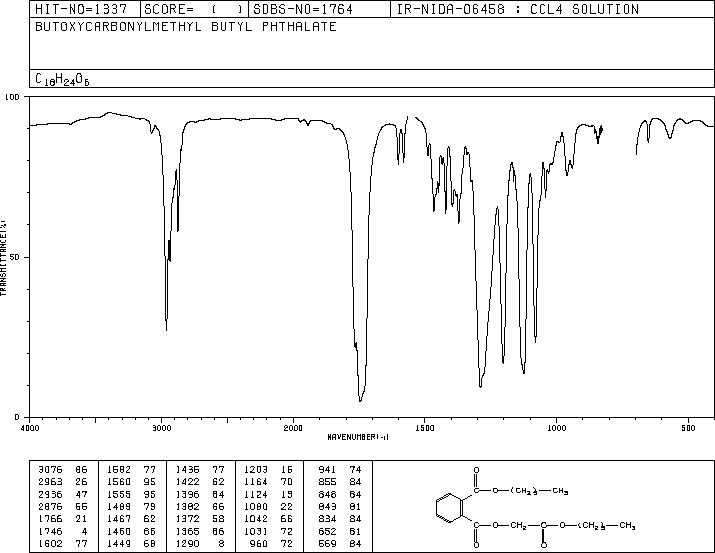
Task: Click the WAVENUMBER axis label
Action: pyautogui.click(x=358, y=437)
